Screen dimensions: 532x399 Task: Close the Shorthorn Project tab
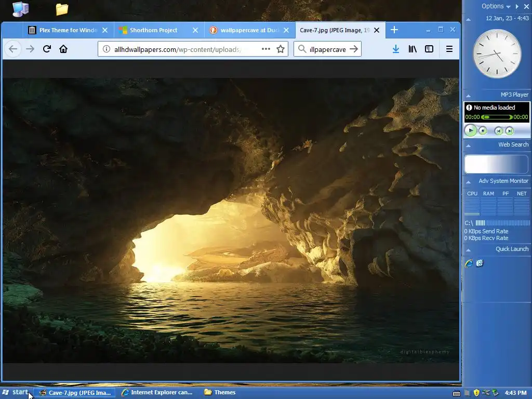point(195,30)
